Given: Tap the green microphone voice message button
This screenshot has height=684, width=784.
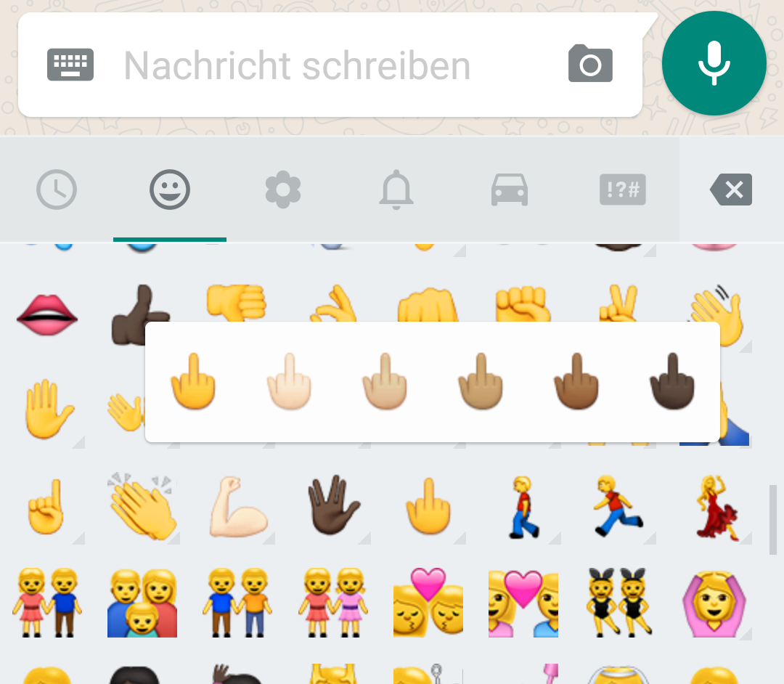Looking at the screenshot, I should tap(714, 63).
